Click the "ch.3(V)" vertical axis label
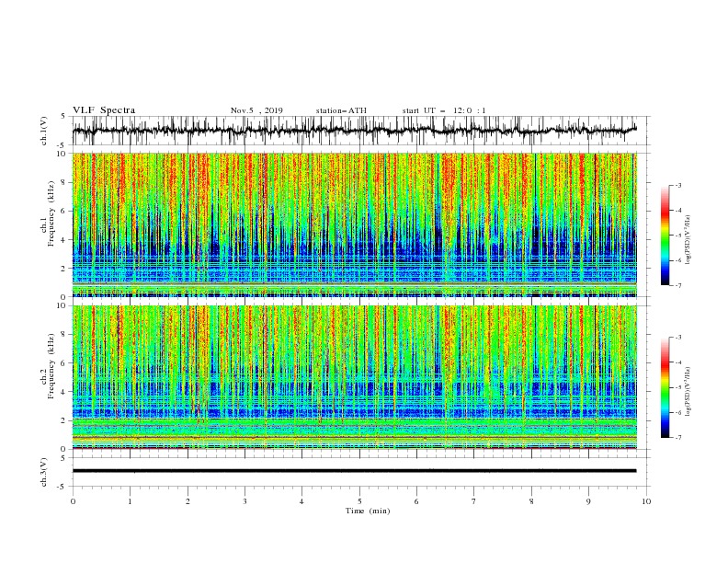728x563 pixels. click(44, 473)
